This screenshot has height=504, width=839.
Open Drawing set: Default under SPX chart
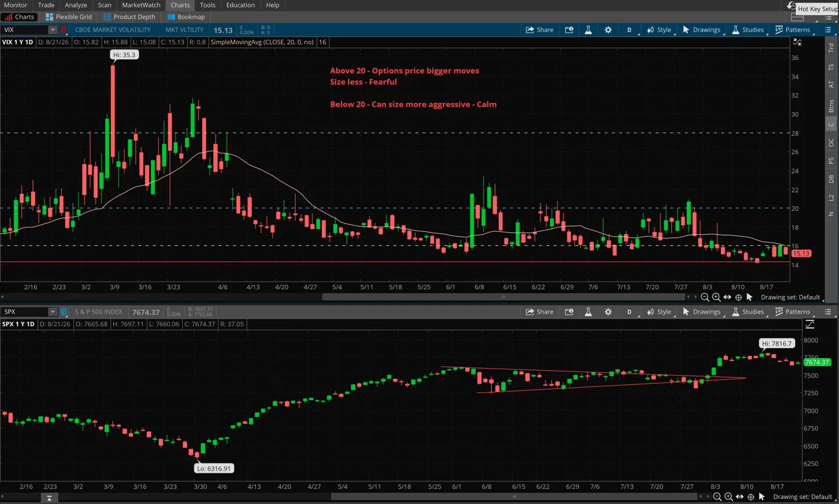[802, 497]
